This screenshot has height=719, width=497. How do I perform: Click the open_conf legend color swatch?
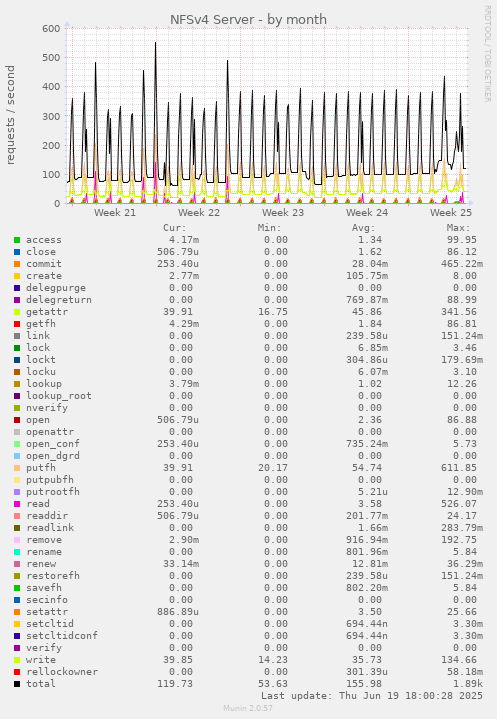tap(17, 444)
